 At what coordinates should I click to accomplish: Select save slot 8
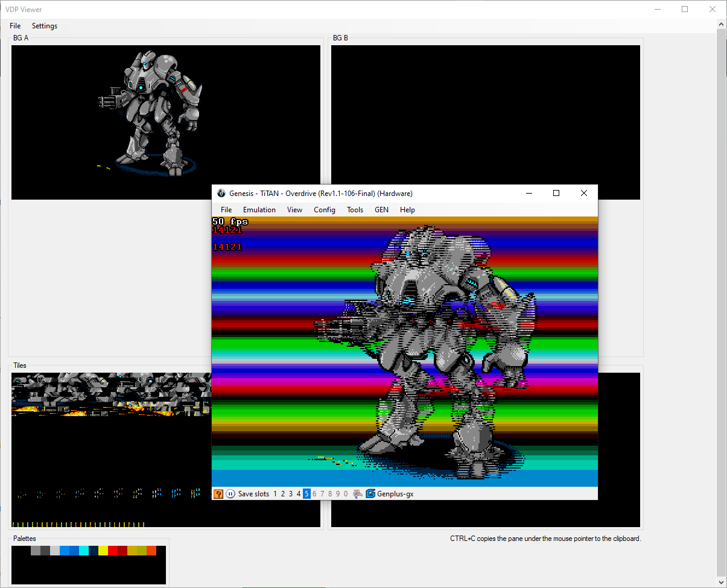click(330, 494)
